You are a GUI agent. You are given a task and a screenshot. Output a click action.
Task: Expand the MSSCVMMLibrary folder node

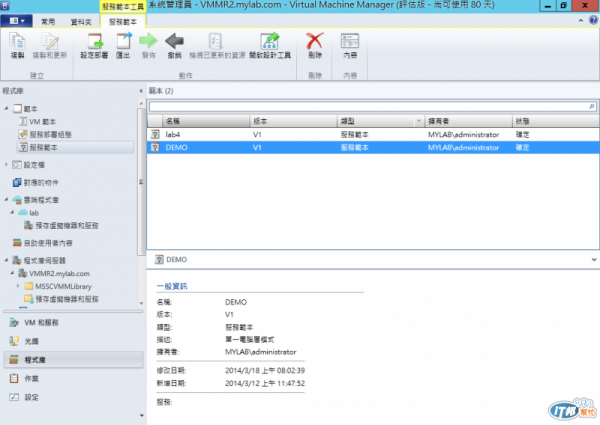click(18, 286)
